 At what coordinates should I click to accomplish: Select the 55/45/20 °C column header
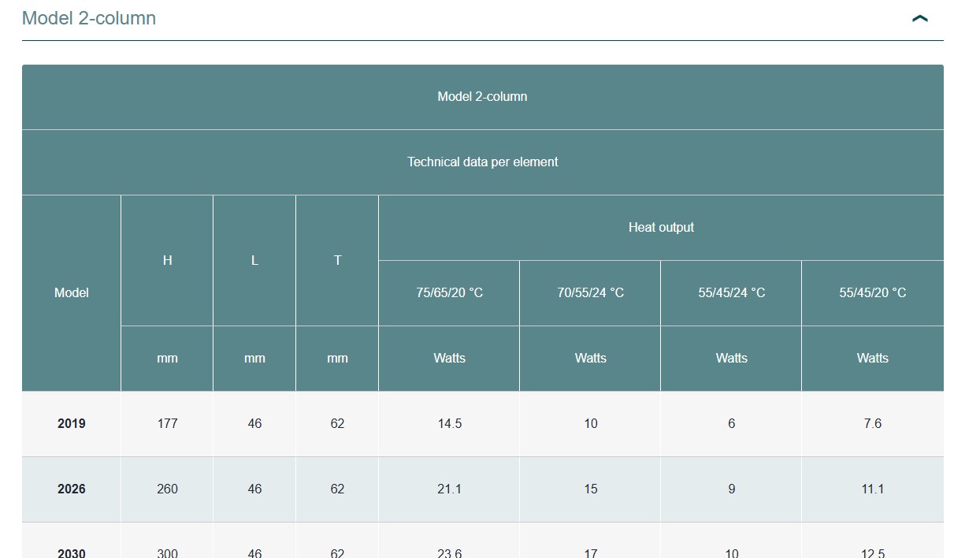(872, 292)
